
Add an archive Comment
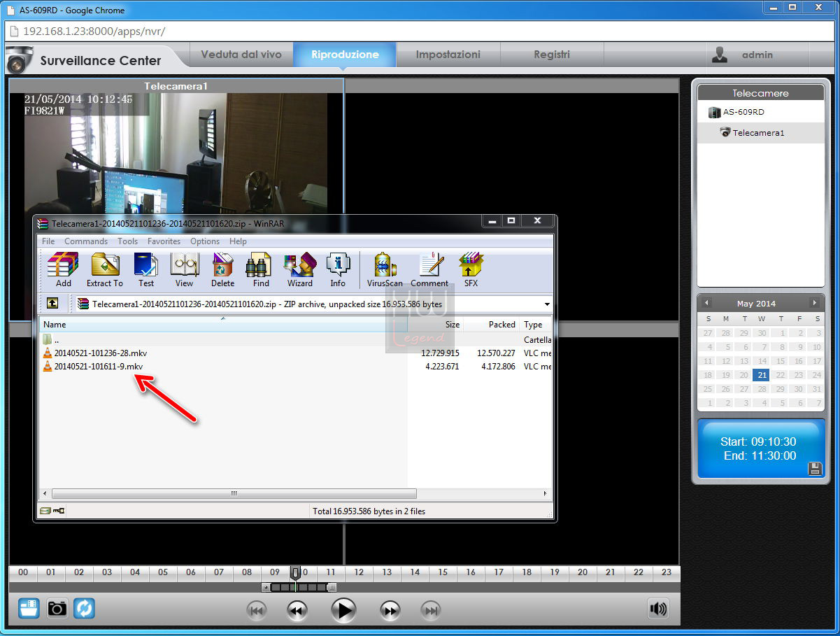[x=429, y=270]
